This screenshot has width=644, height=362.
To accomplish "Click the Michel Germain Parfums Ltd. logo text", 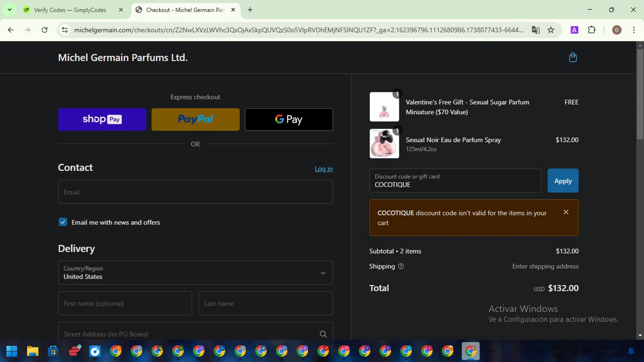I will click(x=123, y=58).
